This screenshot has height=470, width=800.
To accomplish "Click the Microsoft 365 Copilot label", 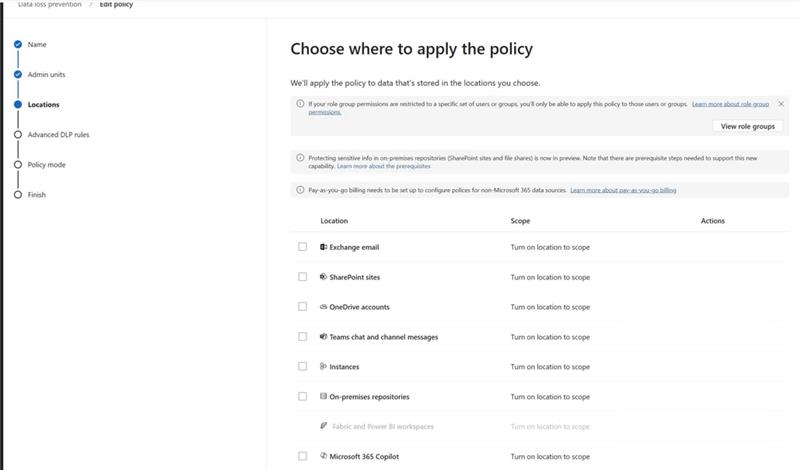I will (x=364, y=456).
